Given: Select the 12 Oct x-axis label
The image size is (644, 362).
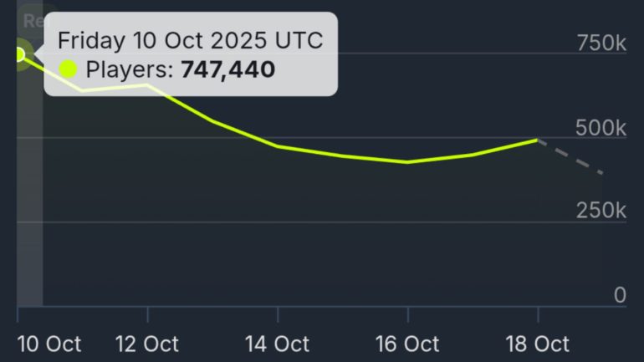Looking at the screenshot, I should 148,344.
